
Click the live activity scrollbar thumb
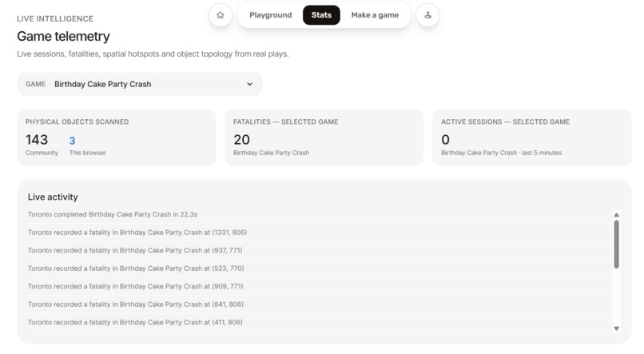pos(617,245)
